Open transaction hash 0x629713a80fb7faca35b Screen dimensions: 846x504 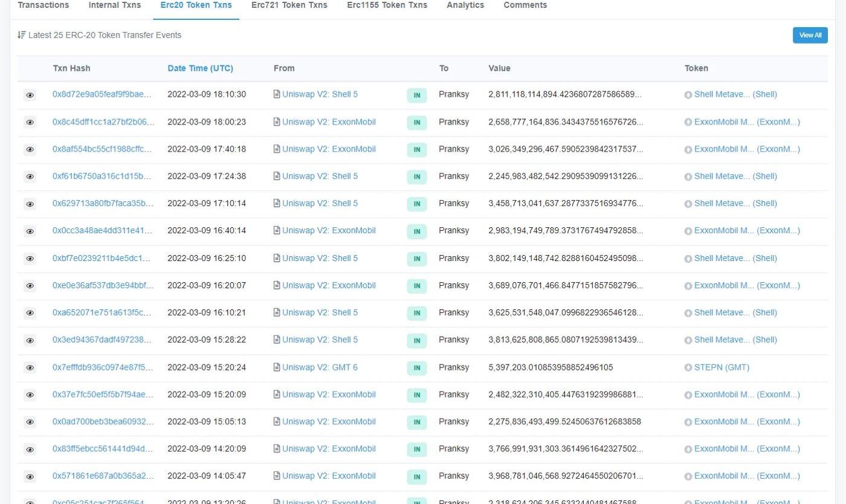coord(103,203)
